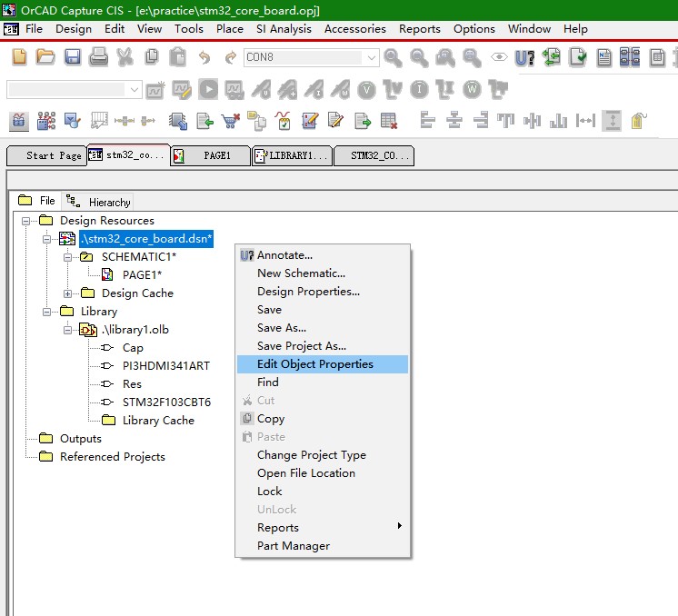Switch to the Start Page tab
Image resolution: width=678 pixels, height=616 pixels.
(46, 155)
